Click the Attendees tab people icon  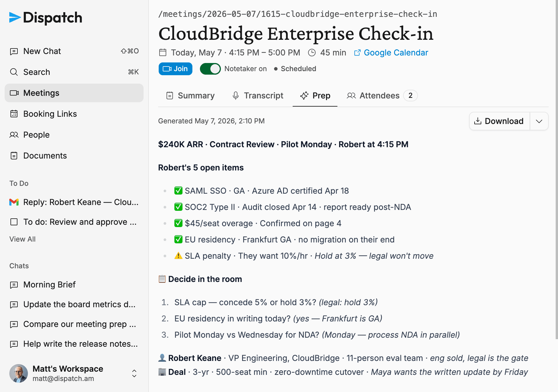pos(351,96)
